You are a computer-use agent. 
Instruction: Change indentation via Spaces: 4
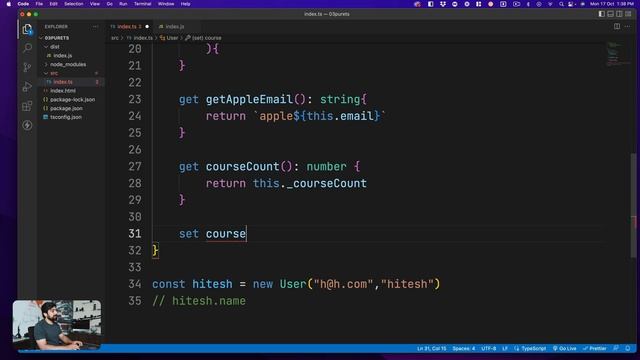(464, 349)
